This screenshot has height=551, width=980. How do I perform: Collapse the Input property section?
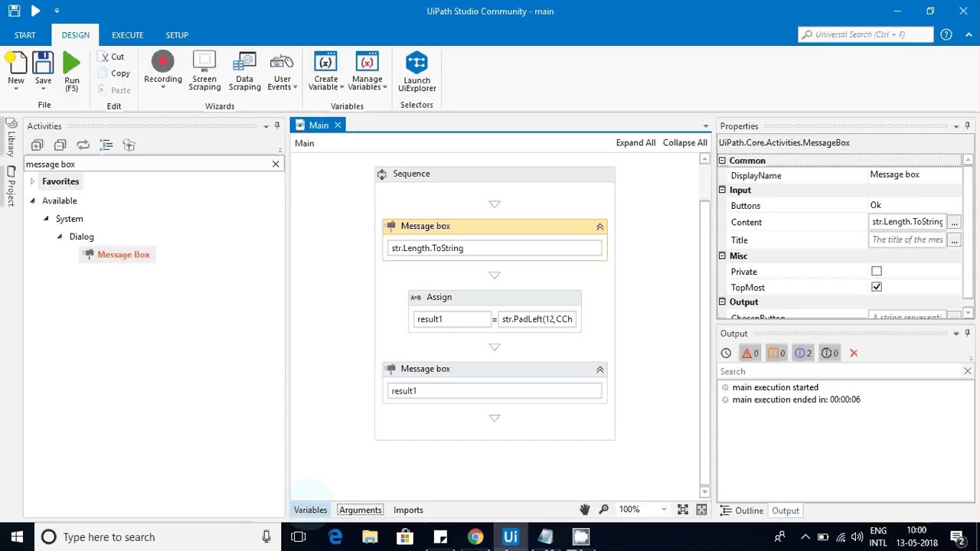click(722, 190)
